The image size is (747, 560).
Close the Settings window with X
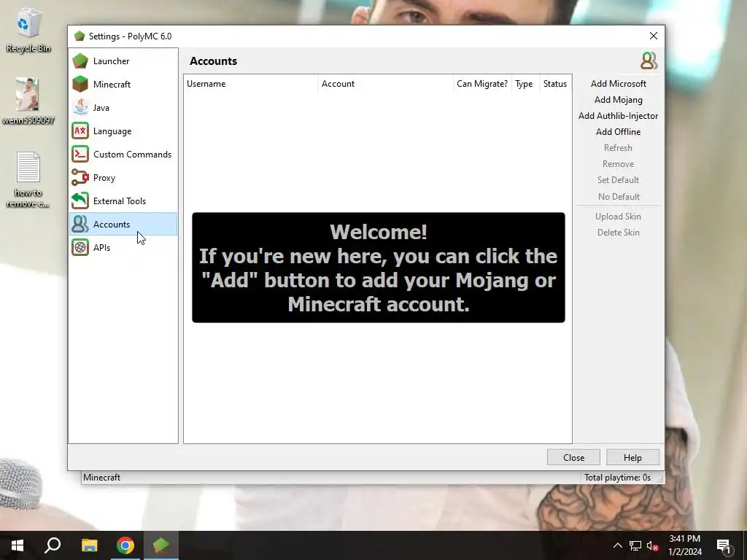pyautogui.click(x=654, y=36)
